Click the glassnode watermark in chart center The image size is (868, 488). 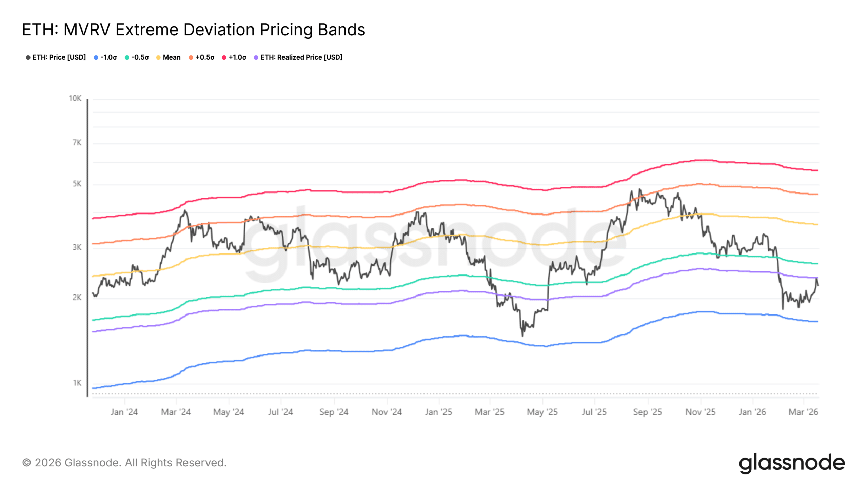(434, 244)
